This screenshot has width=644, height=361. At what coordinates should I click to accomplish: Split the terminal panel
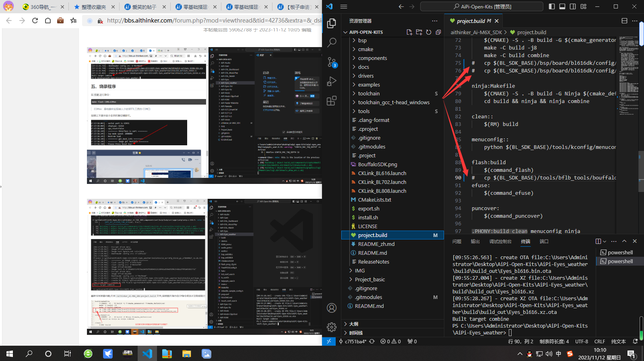tap(598, 241)
